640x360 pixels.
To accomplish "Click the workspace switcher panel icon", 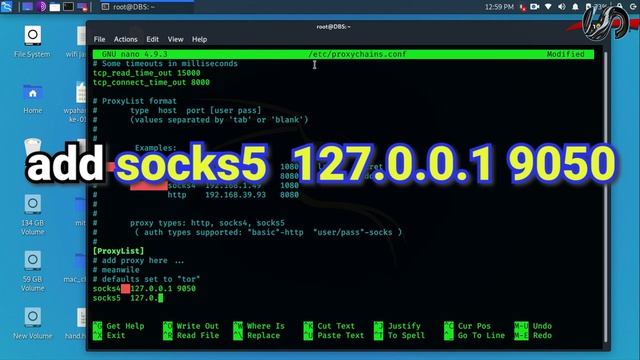I will pos(82,7).
